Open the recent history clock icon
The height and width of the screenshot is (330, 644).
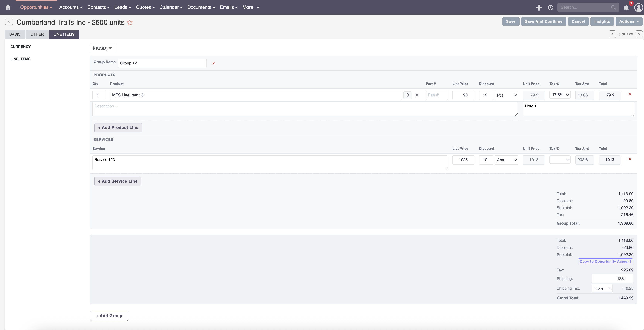click(551, 7)
